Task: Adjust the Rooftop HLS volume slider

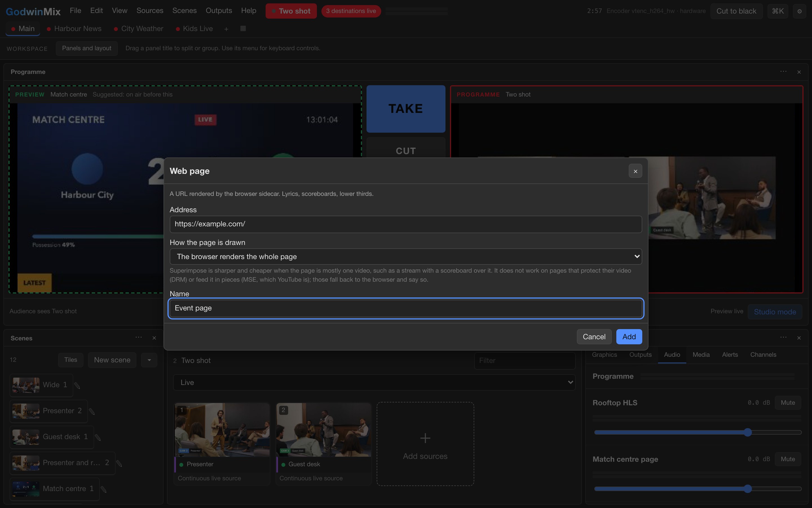Action: click(x=698, y=432)
